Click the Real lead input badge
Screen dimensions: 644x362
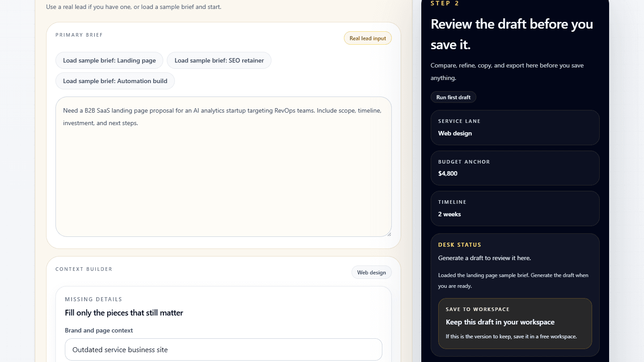(367, 38)
